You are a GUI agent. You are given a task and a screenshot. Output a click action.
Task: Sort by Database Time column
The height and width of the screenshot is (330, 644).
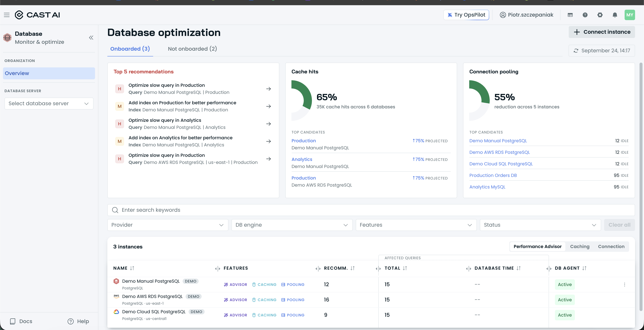coord(519,268)
